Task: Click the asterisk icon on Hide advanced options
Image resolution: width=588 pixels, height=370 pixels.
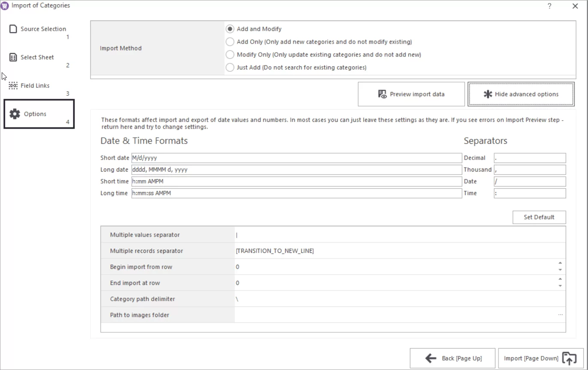Action: (x=487, y=94)
